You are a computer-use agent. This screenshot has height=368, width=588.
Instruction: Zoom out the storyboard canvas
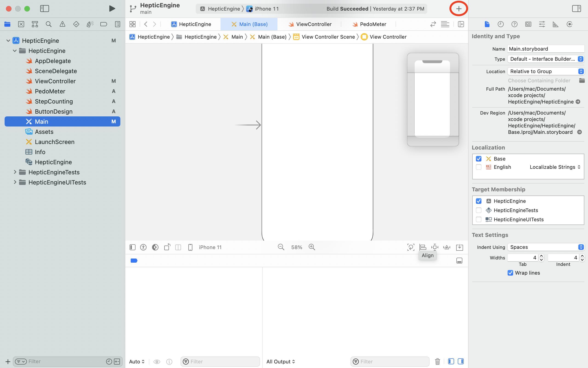pyautogui.click(x=281, y=247)
